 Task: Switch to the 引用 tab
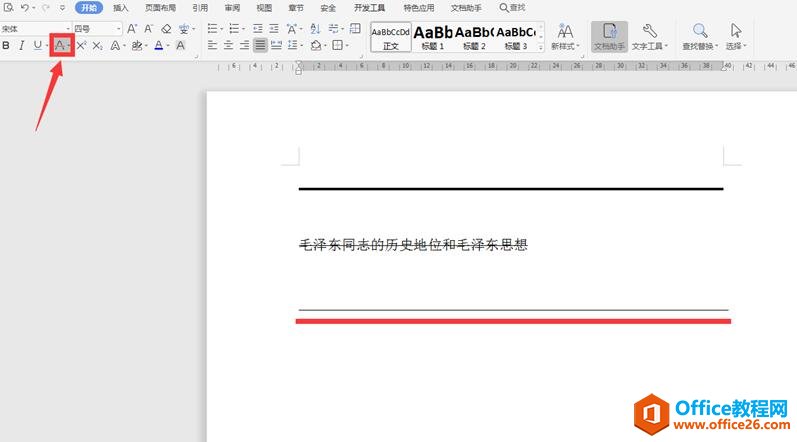coord(200,8)
